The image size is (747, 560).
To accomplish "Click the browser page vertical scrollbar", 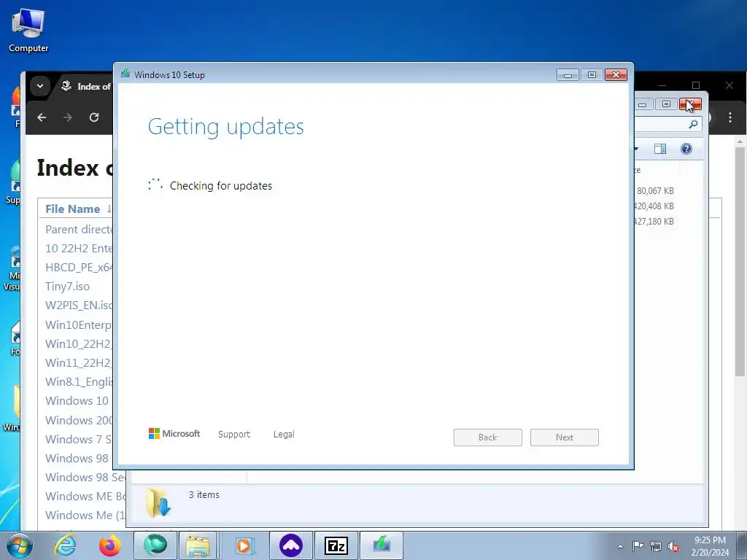I will tap(740, 262).
